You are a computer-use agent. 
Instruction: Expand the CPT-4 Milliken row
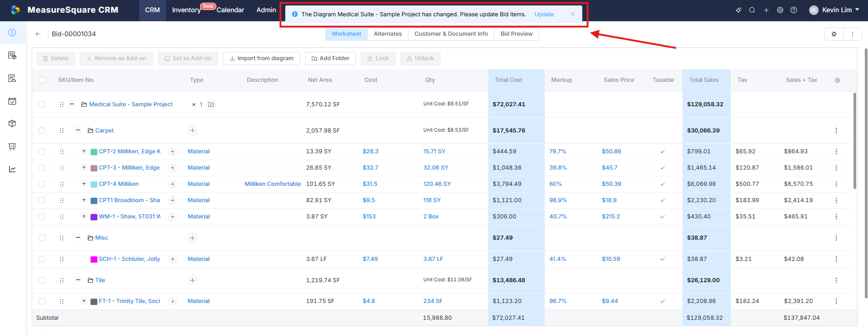(x=84, y=184)
